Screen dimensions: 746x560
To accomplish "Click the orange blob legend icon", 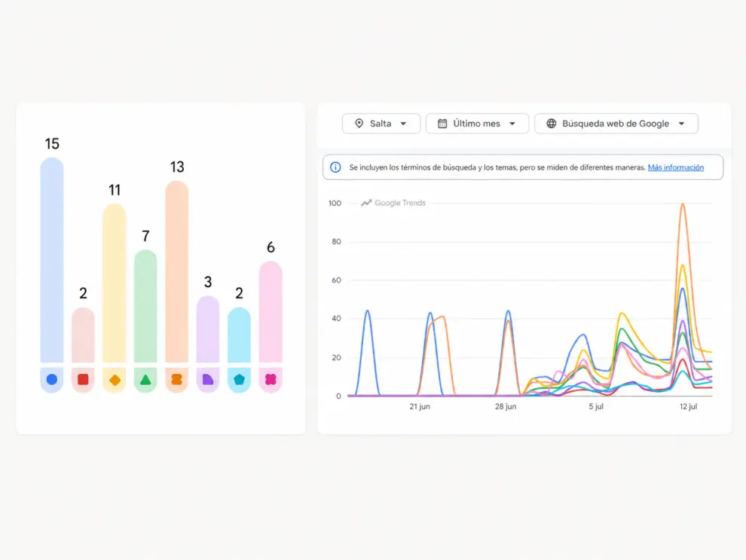I will click(177, 379).
